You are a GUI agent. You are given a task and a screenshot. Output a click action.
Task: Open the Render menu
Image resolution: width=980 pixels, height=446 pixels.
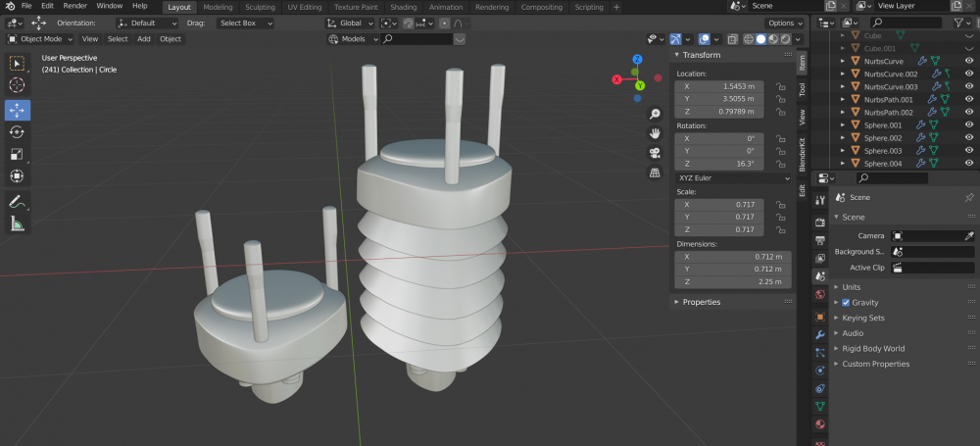click(75, 6)
